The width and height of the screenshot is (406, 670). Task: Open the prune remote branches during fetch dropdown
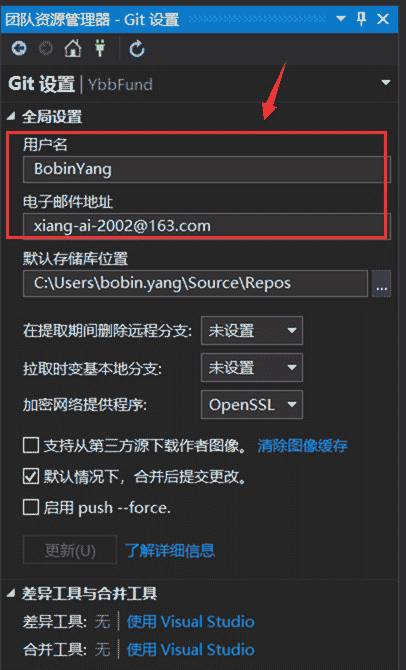point(252,330)
